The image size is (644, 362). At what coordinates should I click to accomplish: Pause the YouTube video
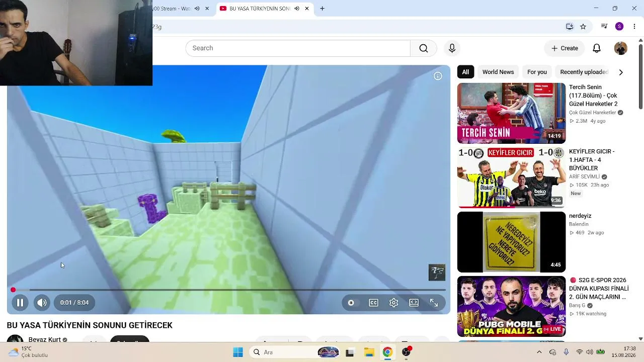pos(20,303)
